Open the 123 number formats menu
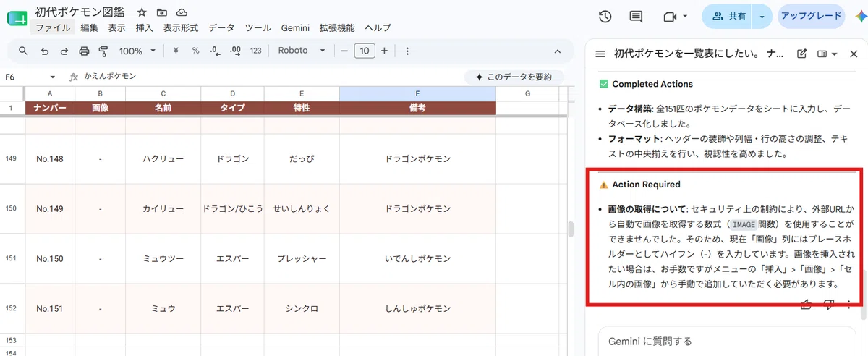Screen dimensions: 868x356 255,51
